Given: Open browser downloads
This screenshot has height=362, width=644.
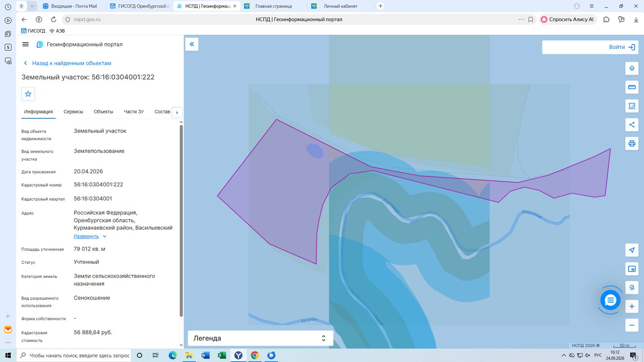Looking at the screenshot, I should coord(636,19).
